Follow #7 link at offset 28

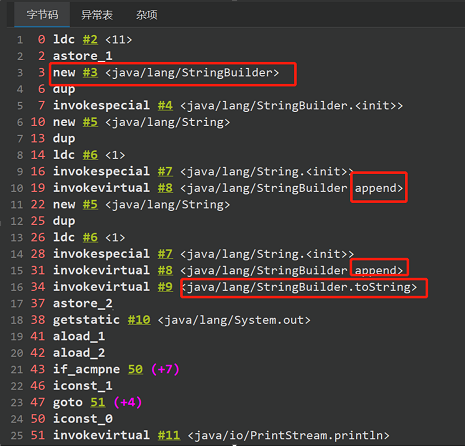click(x=165, y=254)
